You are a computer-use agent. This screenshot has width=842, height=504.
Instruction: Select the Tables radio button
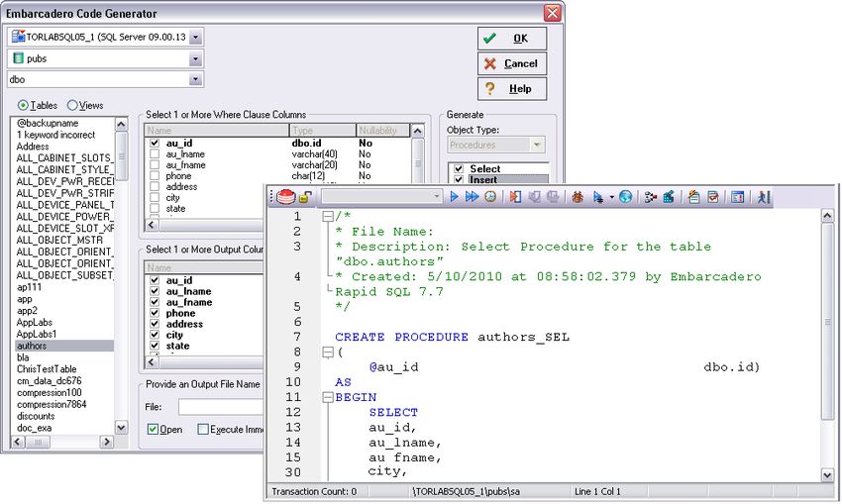pyautogui.click(x=23, y=105)
